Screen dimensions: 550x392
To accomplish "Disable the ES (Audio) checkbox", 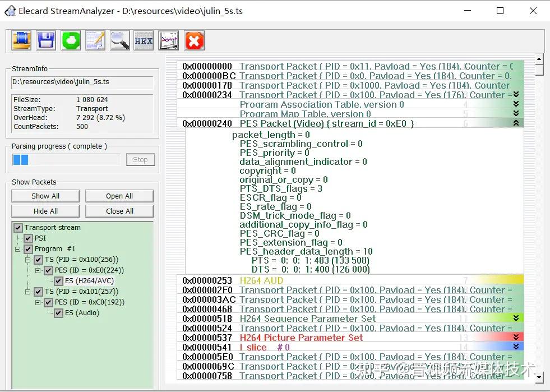I will coord(59,313).
